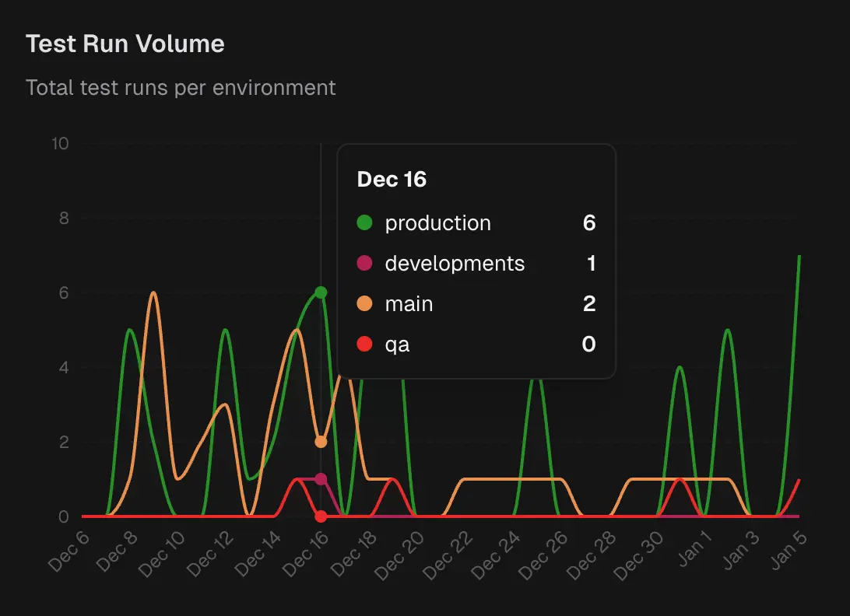Click the orange line at its Dec 8 peak
The image size is (850, 616).
point(153,293)
